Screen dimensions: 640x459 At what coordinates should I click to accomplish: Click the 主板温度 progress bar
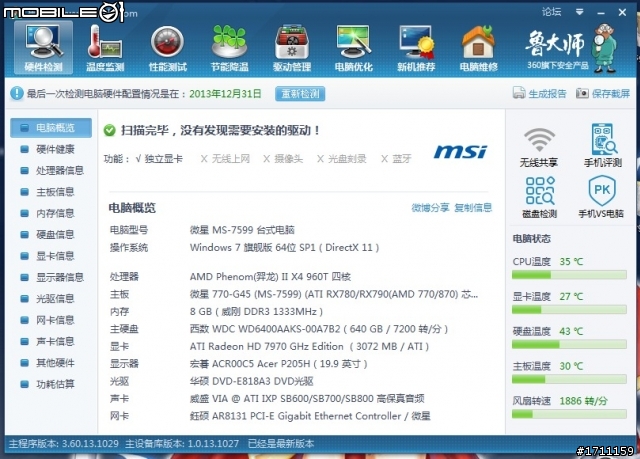569,379
